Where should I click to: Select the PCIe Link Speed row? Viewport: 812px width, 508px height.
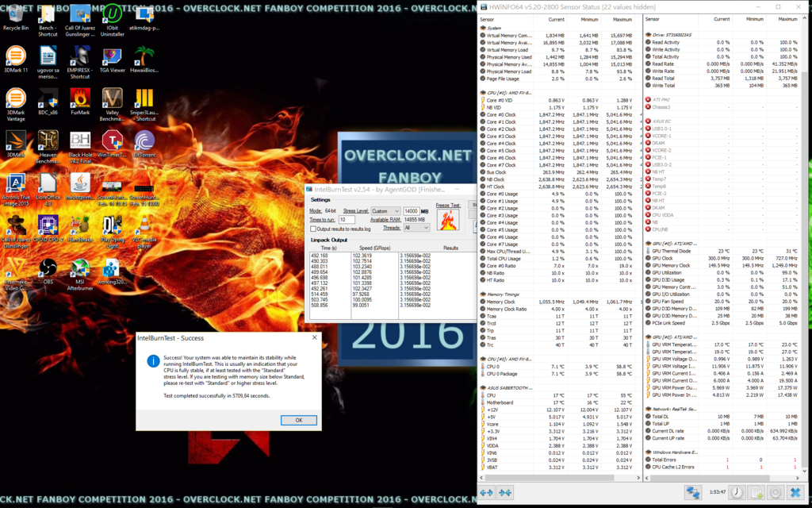point(722,323)
